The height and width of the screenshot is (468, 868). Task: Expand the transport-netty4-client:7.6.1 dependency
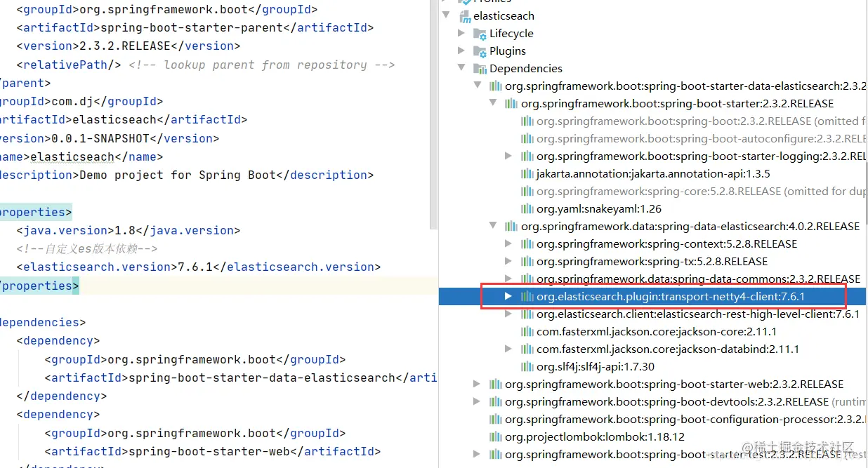coord(508,296)
